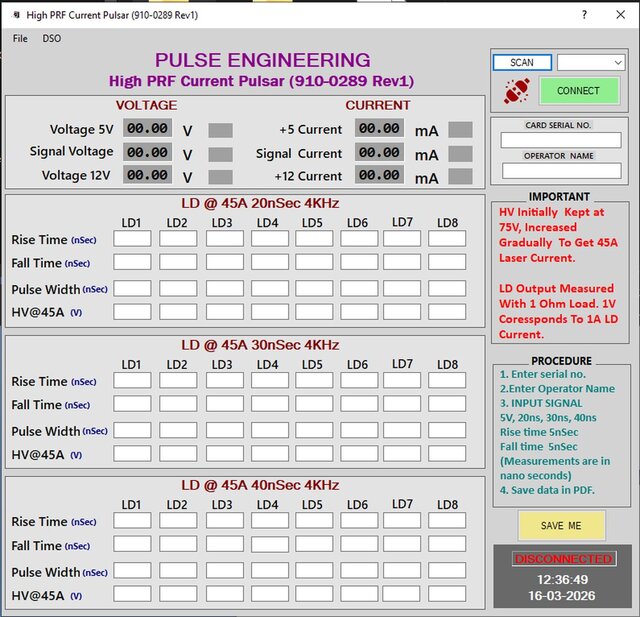The height and width of the screenshot is (617, 640).
Task: Select 20nSec Fall Time field for LD2
Action: (178, 262)
